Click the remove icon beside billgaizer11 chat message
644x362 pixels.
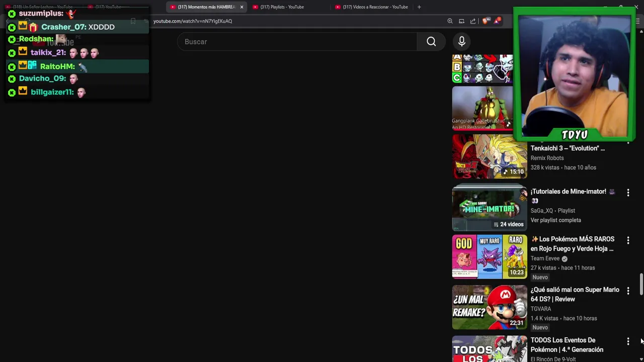coord(12,93)
